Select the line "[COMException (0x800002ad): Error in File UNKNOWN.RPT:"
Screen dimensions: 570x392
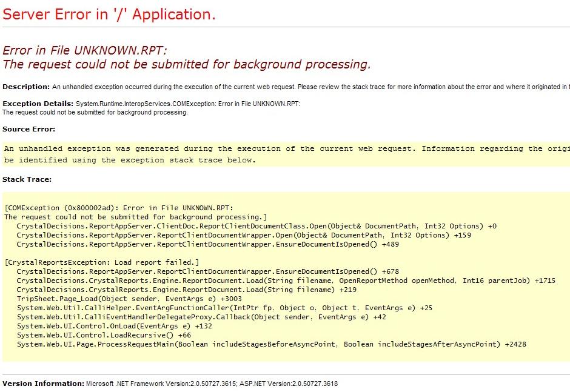tap(119, 208)
